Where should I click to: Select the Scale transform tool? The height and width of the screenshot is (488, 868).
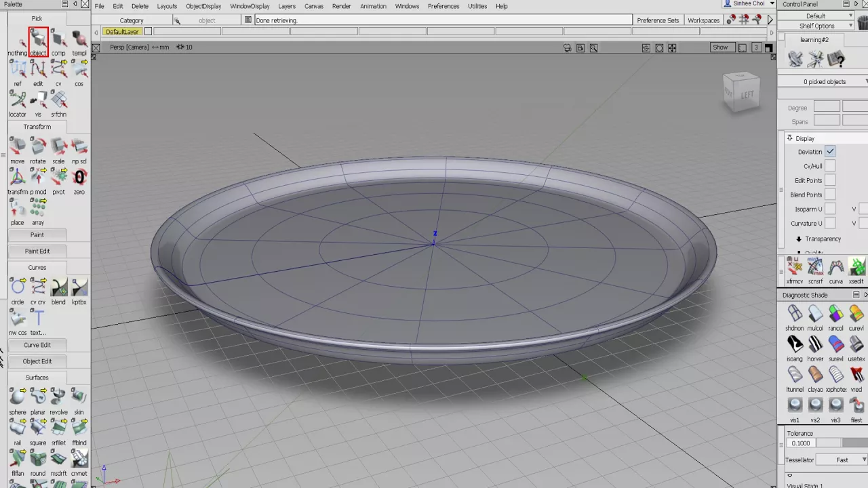(58, 149)
